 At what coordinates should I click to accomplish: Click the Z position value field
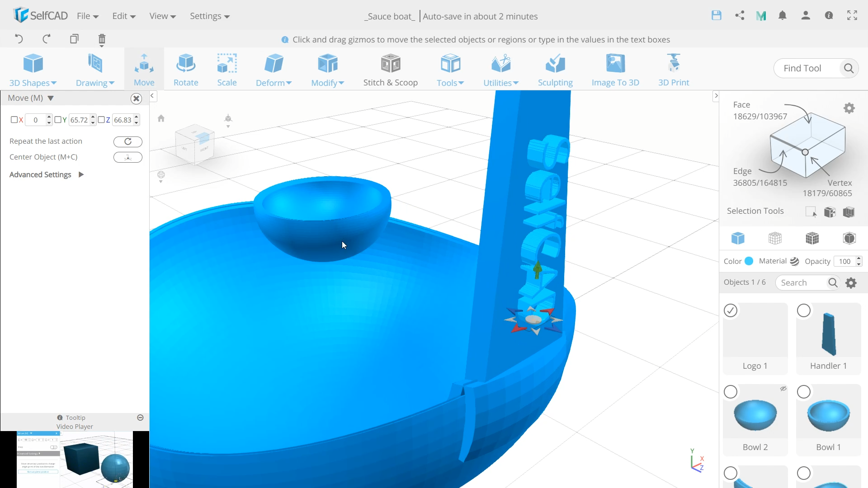point(123,120)
